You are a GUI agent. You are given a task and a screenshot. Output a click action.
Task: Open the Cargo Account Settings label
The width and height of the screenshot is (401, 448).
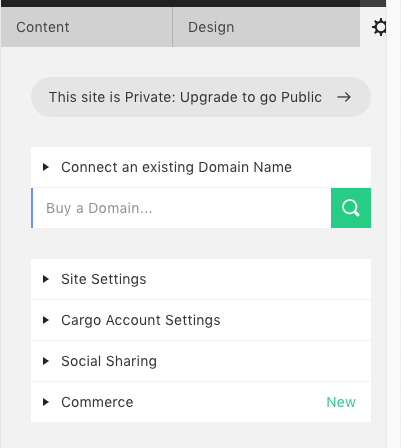pyautogui.click(x=141, y=320)
